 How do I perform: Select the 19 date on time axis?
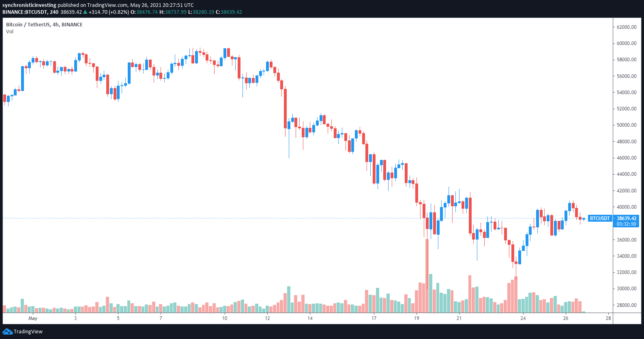click(x=416, y=318)
